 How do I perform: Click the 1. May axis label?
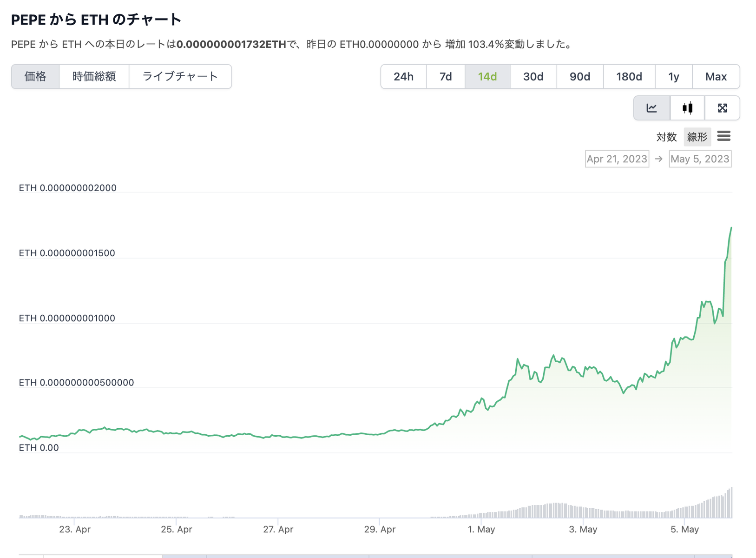pos(481,529)
